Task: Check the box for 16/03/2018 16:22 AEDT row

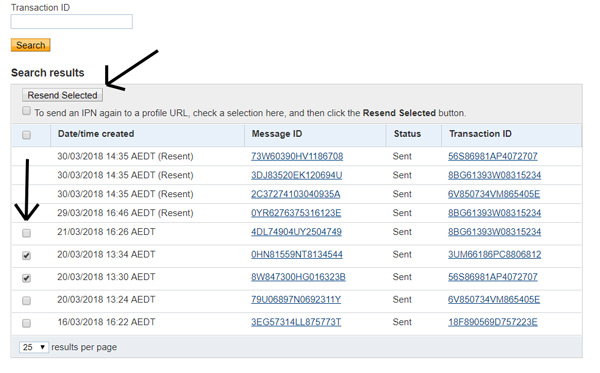Action: tap(26, 323)
